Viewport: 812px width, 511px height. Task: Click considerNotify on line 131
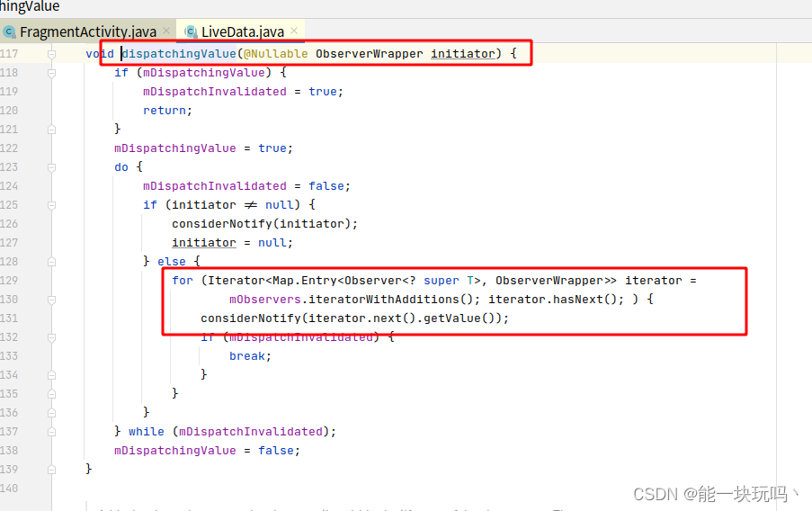pos(251,318)
